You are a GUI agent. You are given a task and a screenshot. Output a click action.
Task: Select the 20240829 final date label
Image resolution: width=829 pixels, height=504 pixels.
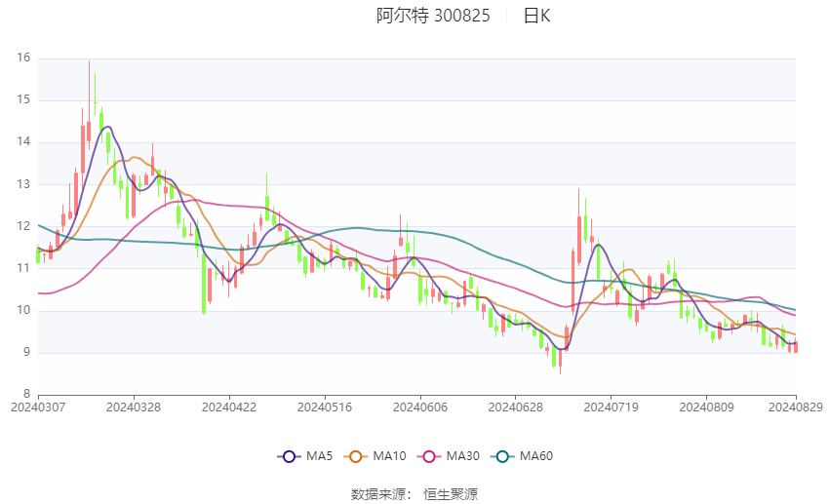796,407
